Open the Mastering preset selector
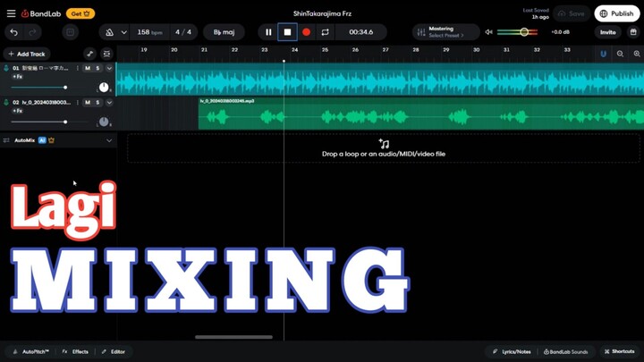Viewport: 644px width, 362px height. (x=445, y=32)
